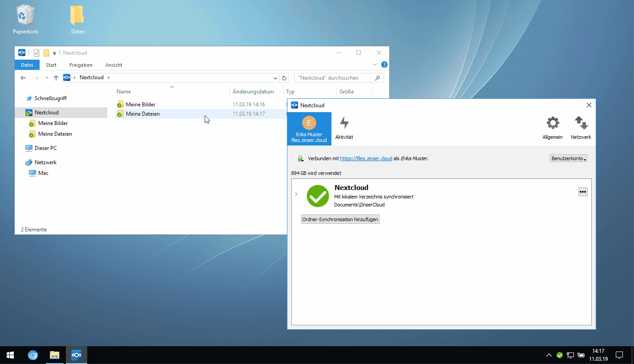
Task: Select Meine Dateien in navigation pane
Action: point(55,134)
